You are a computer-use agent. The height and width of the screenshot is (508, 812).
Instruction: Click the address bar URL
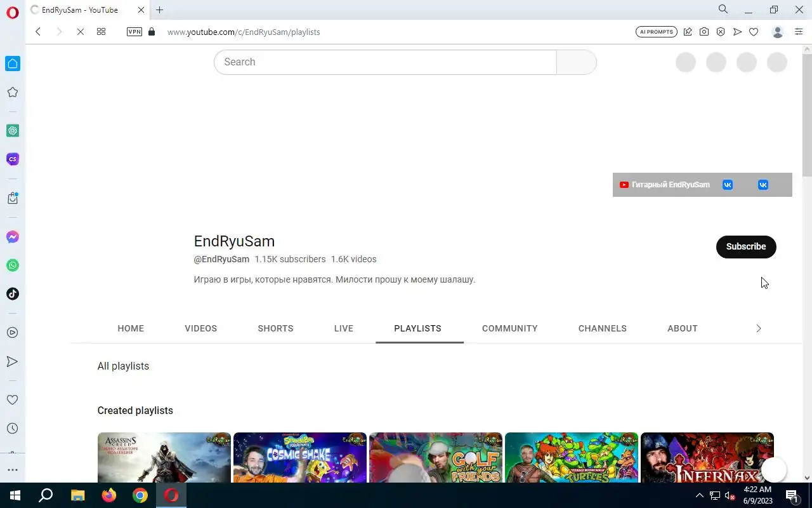point(244,32)
